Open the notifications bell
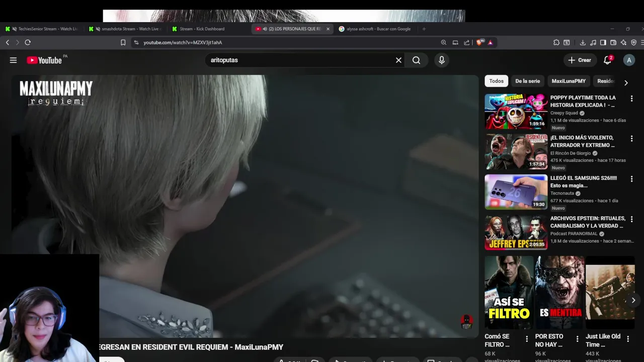 (x=608, y=60)
